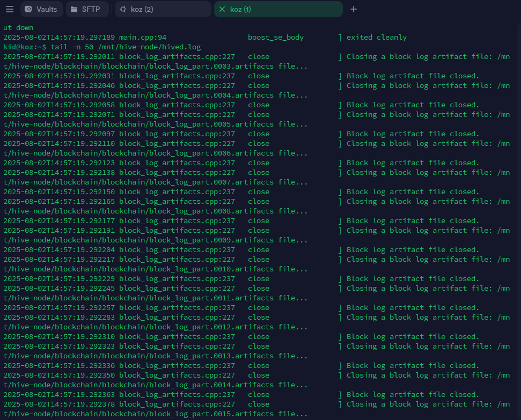Click timestamp 2025-08-02T14:57:19.292031
The height and width of the screenshot is (420, 521).
[59, 76]
